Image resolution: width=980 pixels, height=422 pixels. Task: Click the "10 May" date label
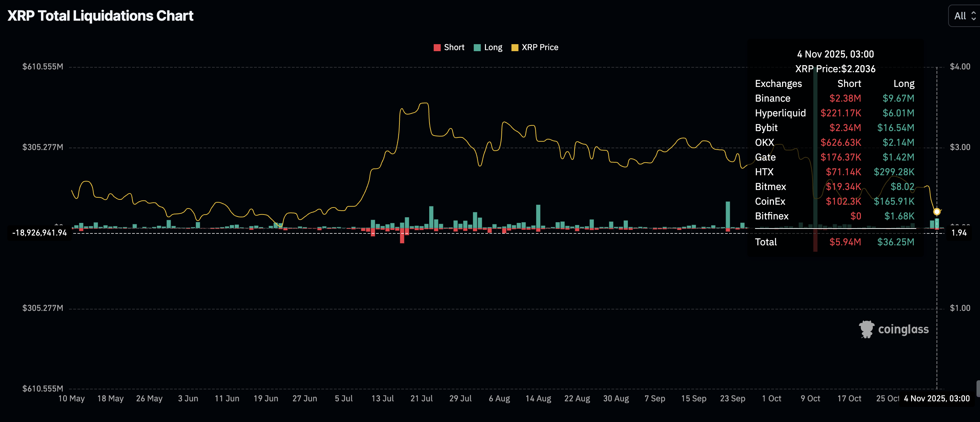pos(71,399)
